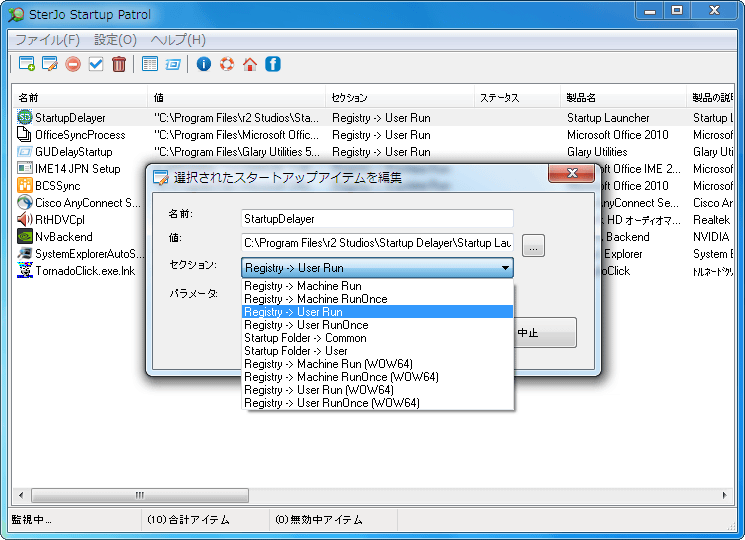Open the Facebook toolbar icon
Image resolution: width=745 pixels, height=540 pixels.
273,64
